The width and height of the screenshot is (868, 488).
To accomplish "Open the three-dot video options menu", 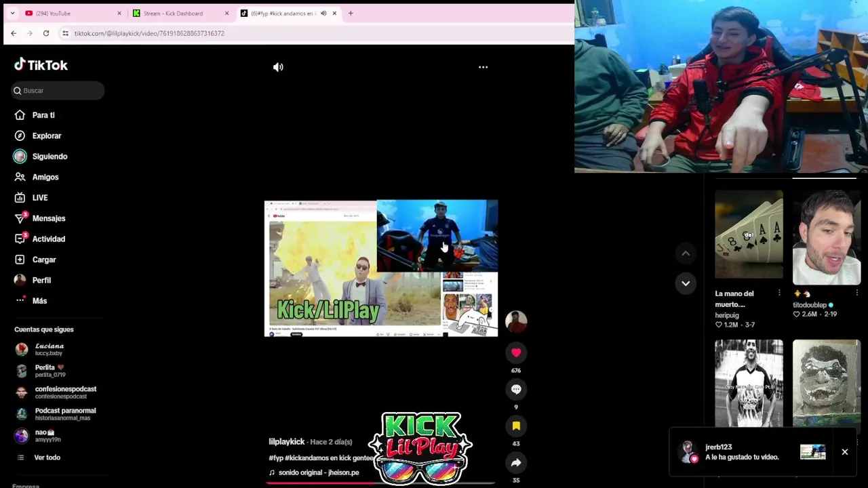I will [483, 67].
